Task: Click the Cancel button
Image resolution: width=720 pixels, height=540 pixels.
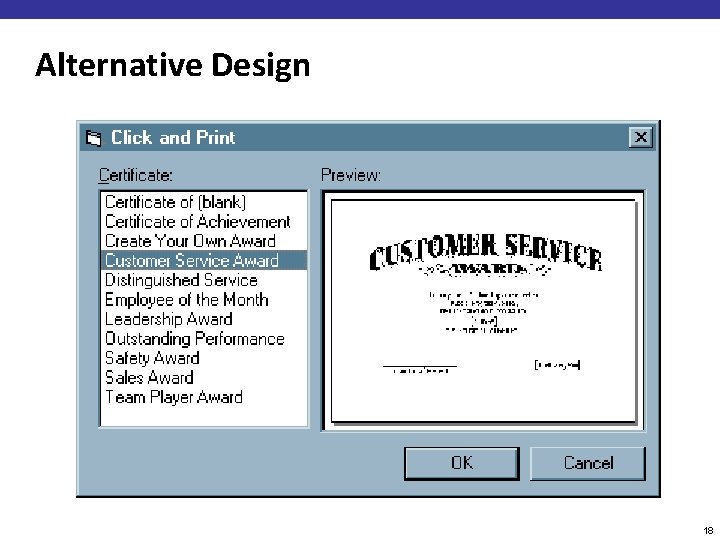Action: pyautogui.click(x=588, y=463)
